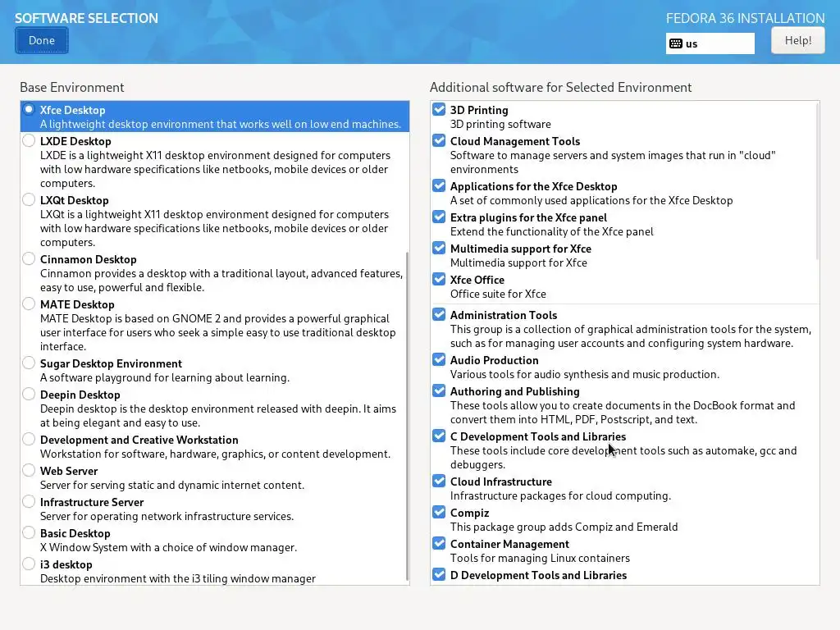Toggle Cloud Management Tools checkbox
The width and height of the screenshot is (840, 630).
[x=439, y=140]
